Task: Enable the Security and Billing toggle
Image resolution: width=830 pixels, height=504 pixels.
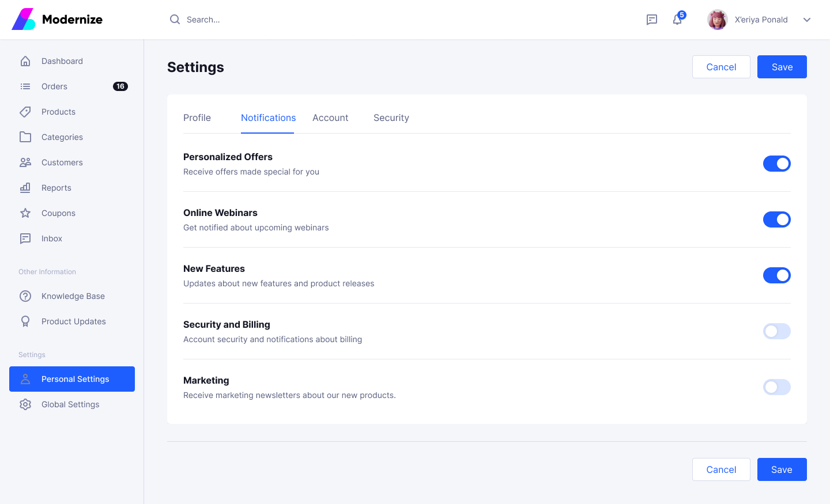Action: [x=777, y=331]
